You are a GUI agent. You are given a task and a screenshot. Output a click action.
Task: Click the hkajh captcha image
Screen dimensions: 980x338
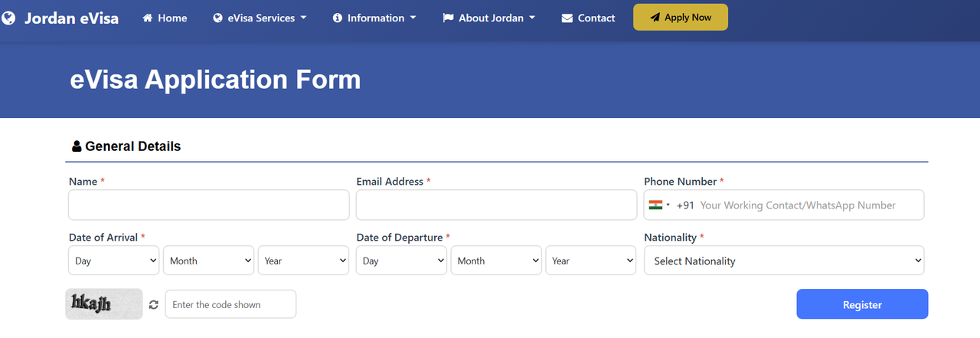tap(104, 304)
